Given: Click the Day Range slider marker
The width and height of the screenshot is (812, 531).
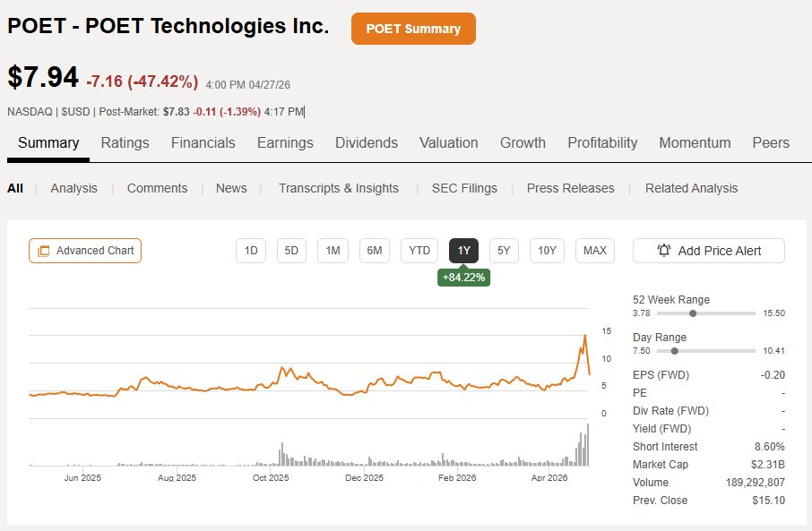Looking at the screenshot, I should (x=674, y=351).
